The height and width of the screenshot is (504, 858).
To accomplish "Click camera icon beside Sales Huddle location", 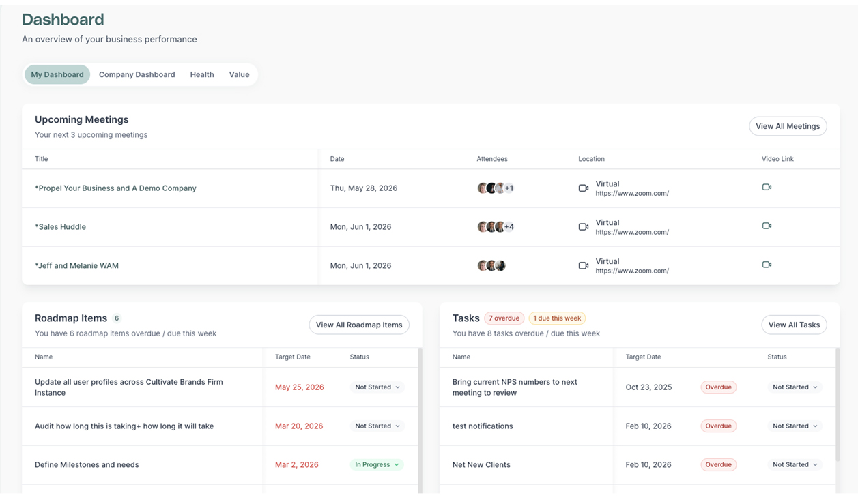I will (583, 227).
